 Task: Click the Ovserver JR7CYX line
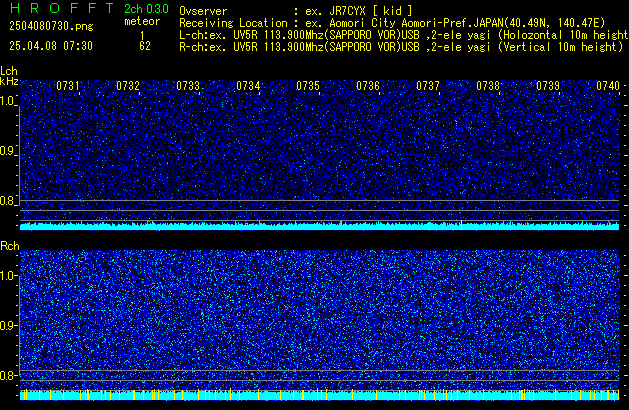296,11
